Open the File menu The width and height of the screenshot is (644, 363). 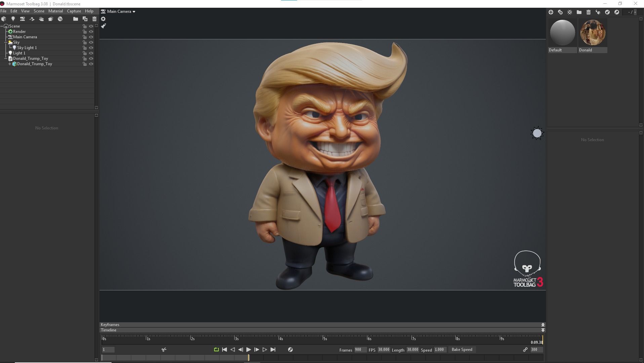(x=3, y=11)
